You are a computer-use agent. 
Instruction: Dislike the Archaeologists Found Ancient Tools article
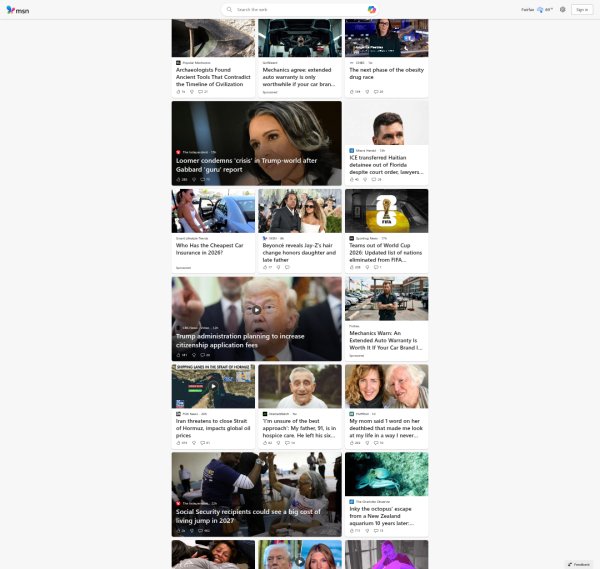pos(192,92)
